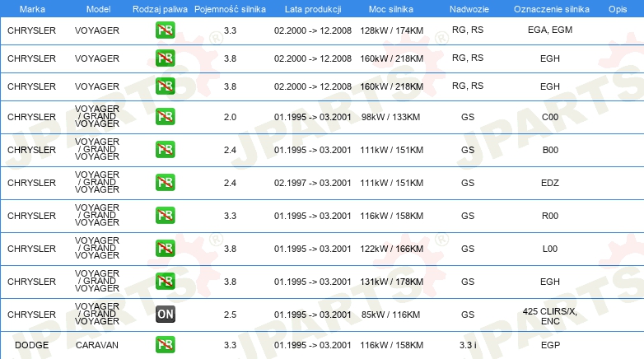Viewport: 644px width, 359px height.
Task: Click 'RG, RS' body in the EGA, EGM row
Action: click(468, 30)
